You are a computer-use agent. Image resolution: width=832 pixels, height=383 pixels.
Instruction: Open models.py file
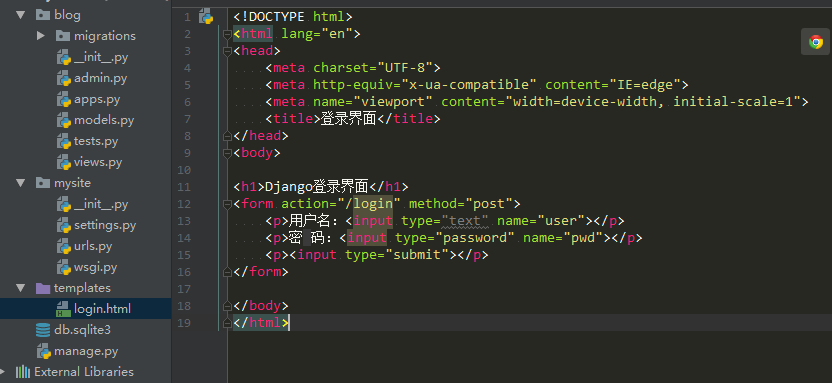point(104,120)
